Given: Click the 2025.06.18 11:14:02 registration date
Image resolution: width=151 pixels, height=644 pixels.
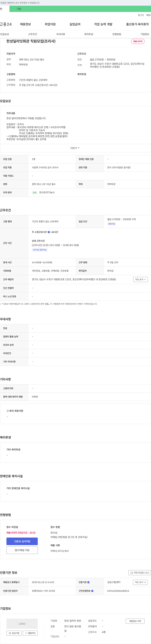Looking at the screenshot, I should 43,582.
